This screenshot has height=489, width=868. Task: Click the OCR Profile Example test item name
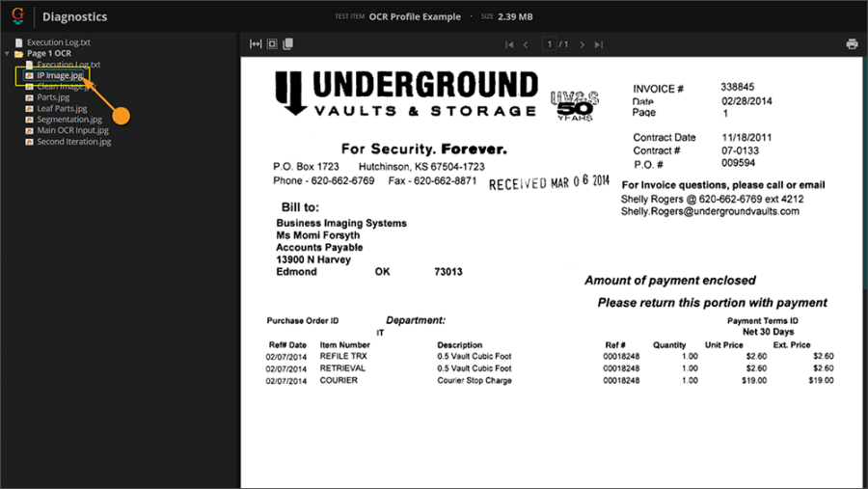coord(415,16)
